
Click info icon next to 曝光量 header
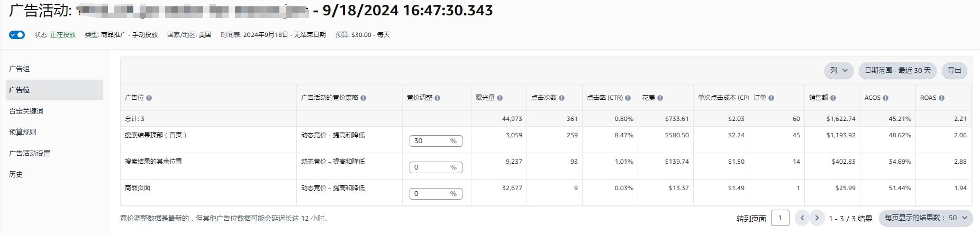tap(500, 98)
